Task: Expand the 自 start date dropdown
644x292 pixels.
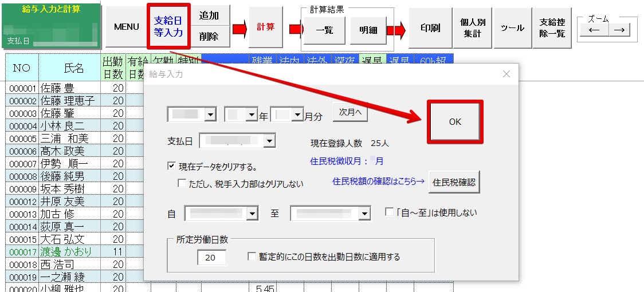Action: 253,214
